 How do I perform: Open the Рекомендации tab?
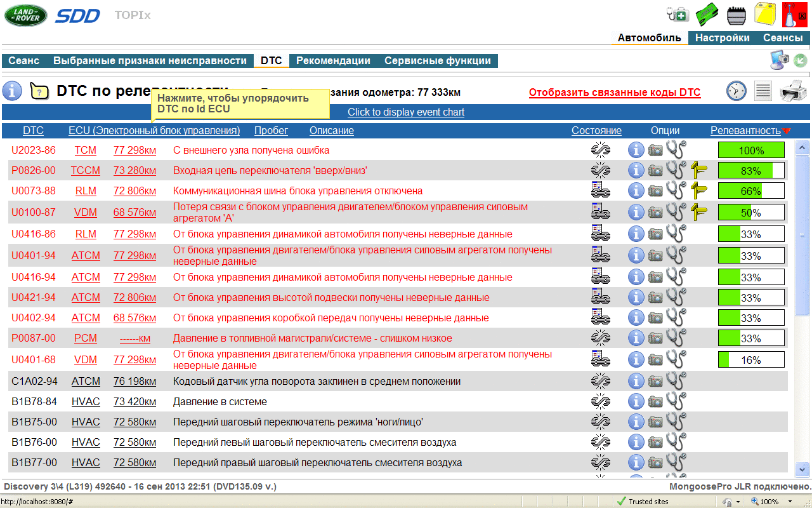(x=333, y=61)
